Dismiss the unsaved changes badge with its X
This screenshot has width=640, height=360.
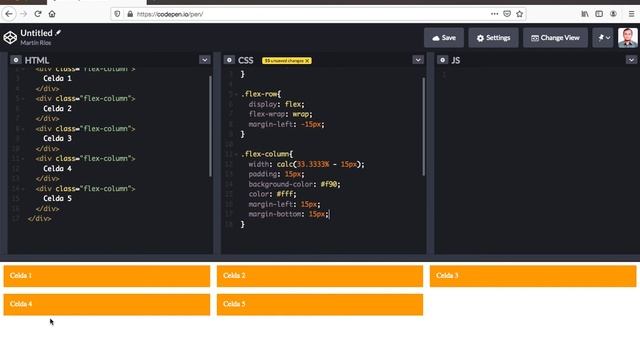[307, 60]
